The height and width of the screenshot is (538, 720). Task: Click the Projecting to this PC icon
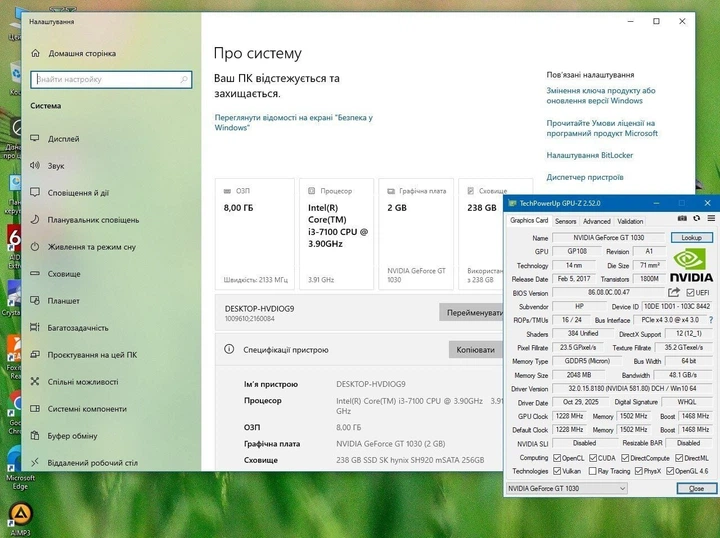(x=35, y=354)
